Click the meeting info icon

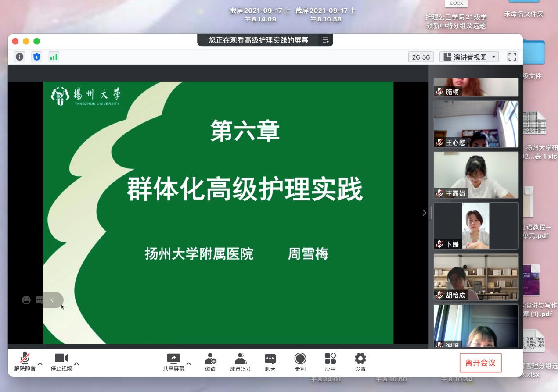(20, 57)
